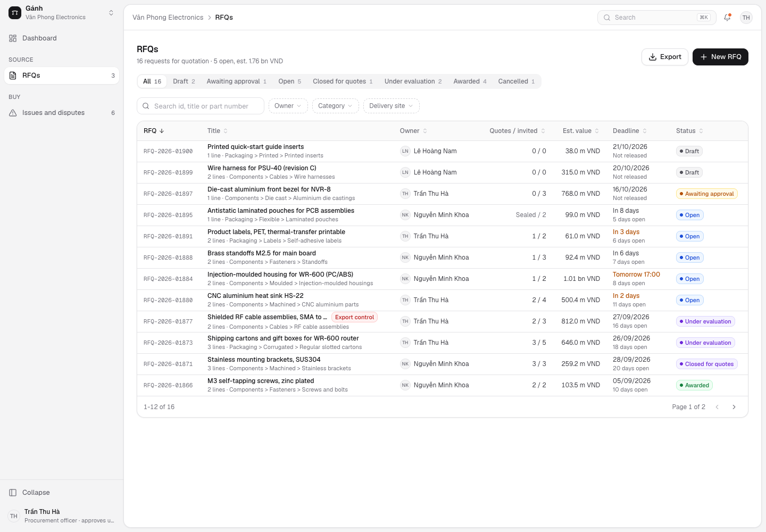Screen dimensions: 766x532
Task: Click Under evaluation badge on RFQ-2026-01877
Action: click(705, 321)
